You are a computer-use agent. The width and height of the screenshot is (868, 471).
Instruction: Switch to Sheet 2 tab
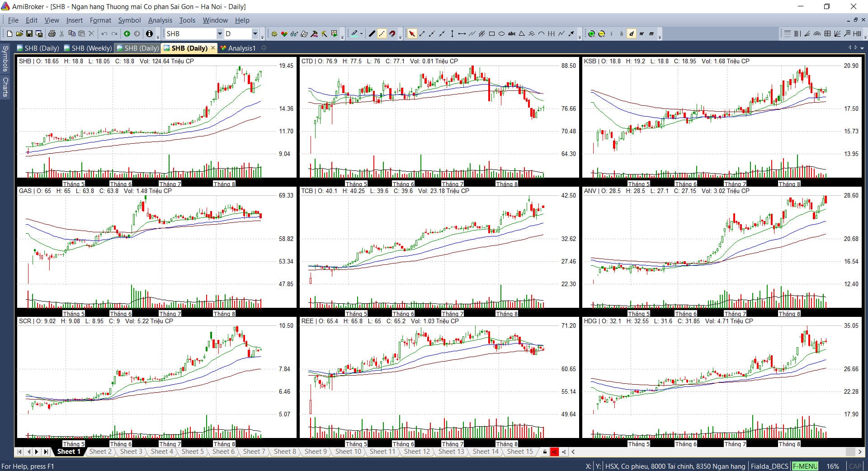click(100, 452)
